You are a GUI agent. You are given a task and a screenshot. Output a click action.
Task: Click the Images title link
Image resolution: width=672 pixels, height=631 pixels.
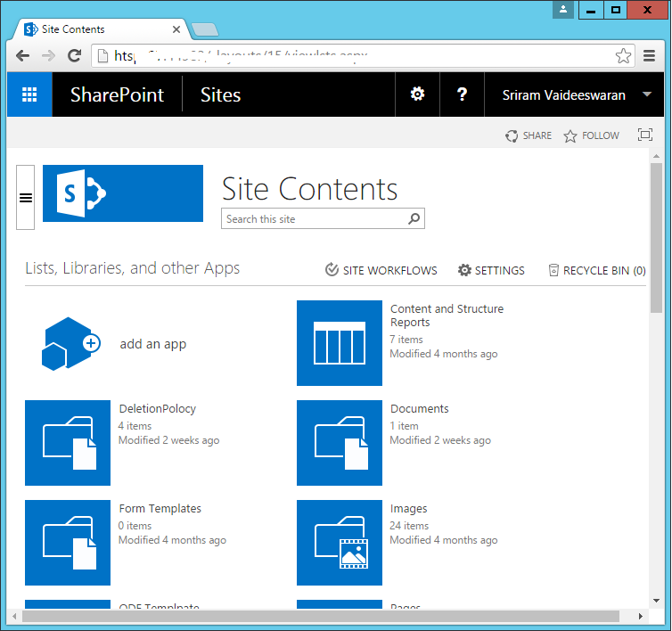click(x=409, y=509)
